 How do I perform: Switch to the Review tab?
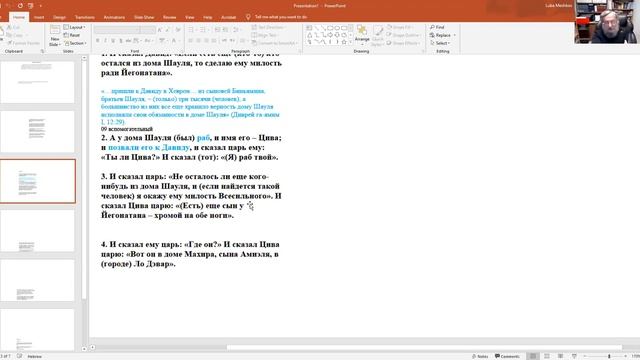point(169,17)
